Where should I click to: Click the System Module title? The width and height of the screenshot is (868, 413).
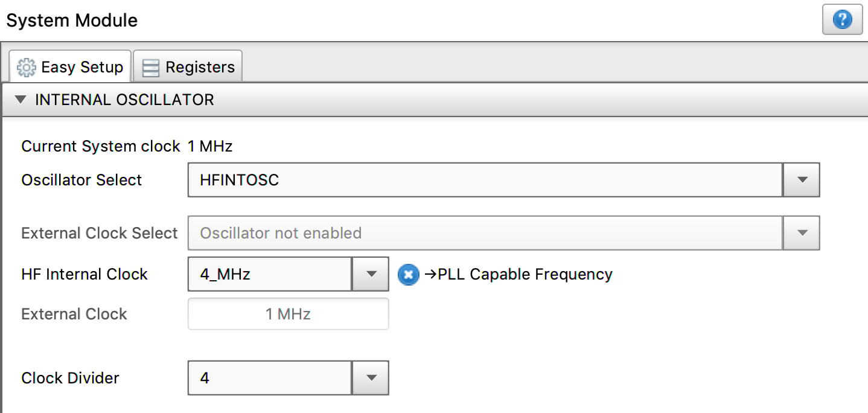pos(72,21)
